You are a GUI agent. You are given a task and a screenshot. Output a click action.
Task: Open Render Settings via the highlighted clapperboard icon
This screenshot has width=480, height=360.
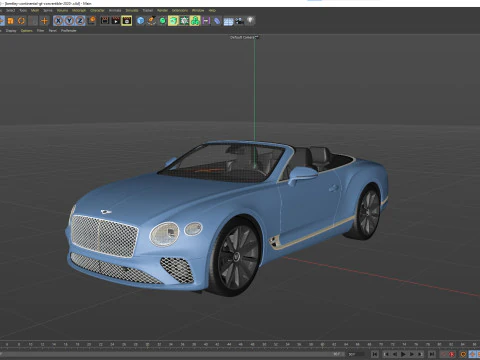point(127,21)
